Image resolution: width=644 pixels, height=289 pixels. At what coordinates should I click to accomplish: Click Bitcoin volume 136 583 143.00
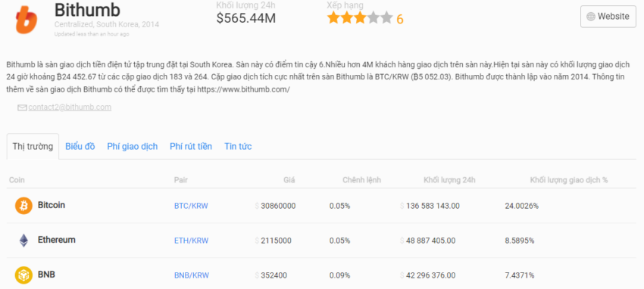(433, 206)
